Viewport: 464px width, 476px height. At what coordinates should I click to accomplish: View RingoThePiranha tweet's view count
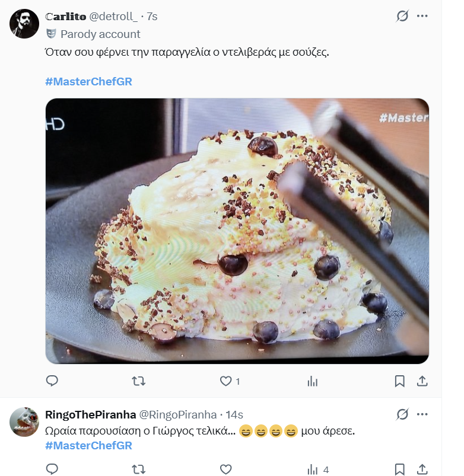click(x=317, y=469)
